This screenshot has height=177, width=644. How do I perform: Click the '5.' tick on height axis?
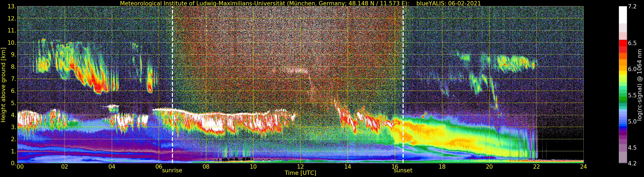(x=14, y=103)
